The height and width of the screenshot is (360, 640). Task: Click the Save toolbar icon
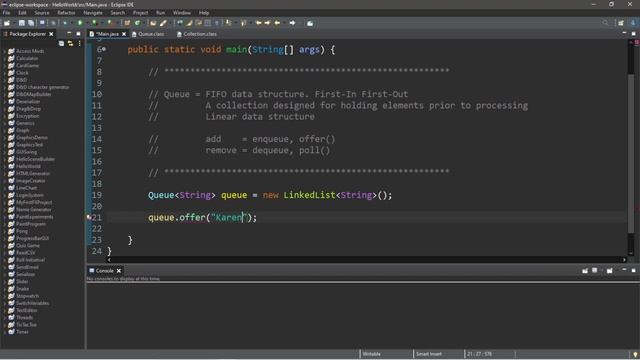tap(22, 23)
